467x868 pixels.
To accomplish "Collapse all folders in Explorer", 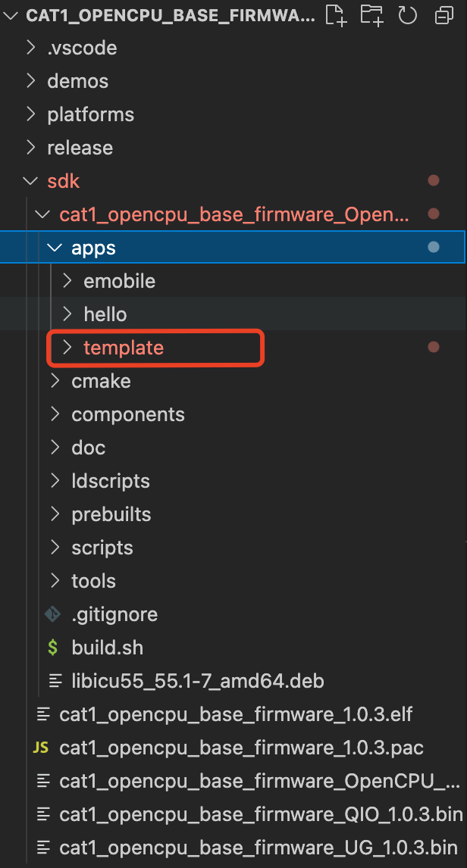I will pyautogui.click(x=443, y=15).
